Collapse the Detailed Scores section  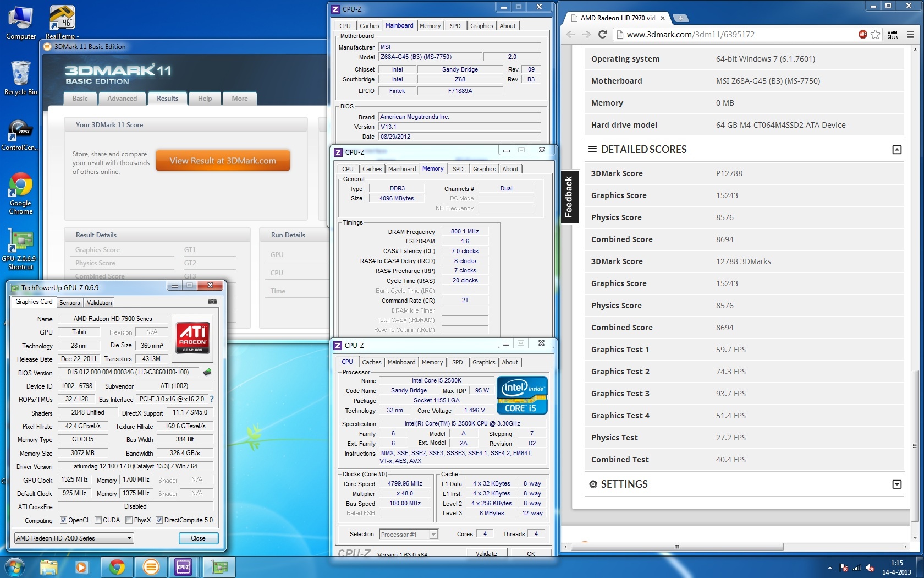[x=897, y=150]
